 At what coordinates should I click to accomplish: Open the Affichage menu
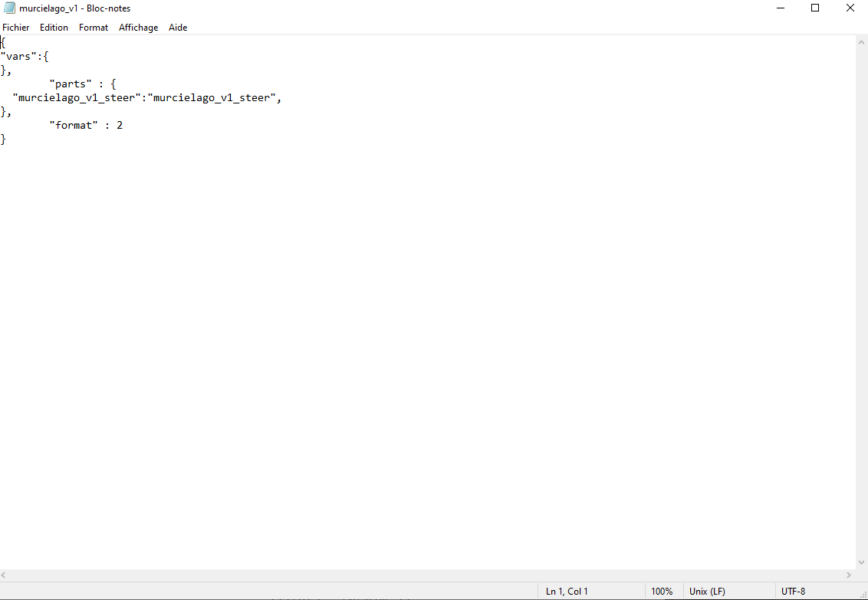[138, 27]
